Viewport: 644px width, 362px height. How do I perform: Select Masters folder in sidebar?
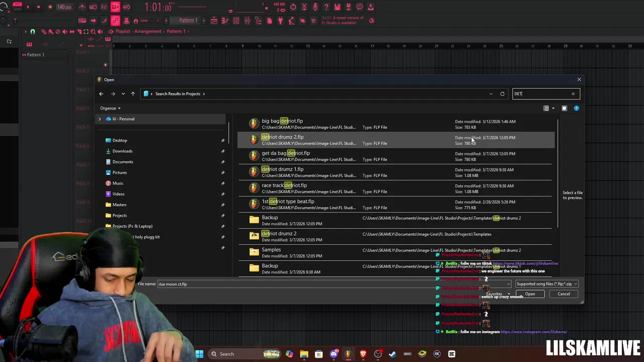point(119,205)
